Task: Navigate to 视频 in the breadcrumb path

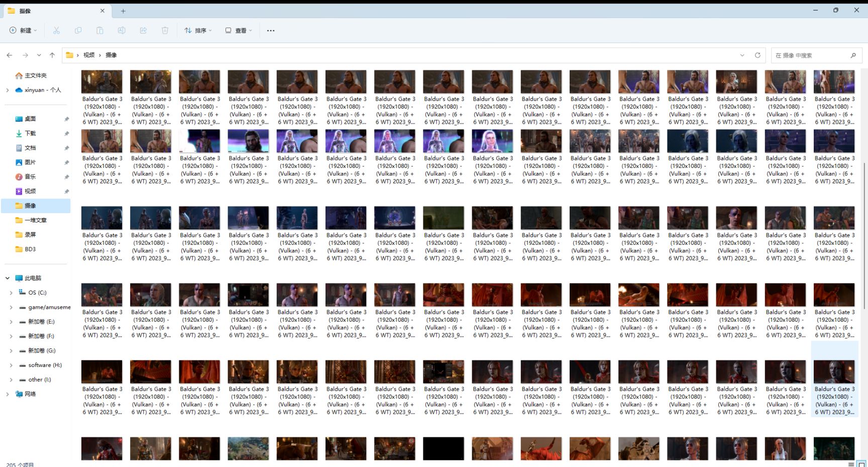Action: pyautogui.click(x=89, y=55)
